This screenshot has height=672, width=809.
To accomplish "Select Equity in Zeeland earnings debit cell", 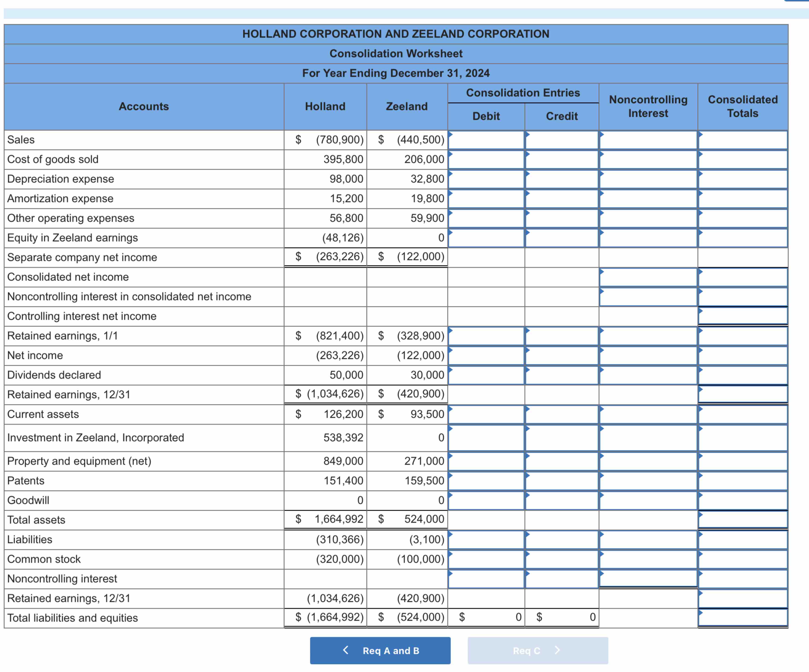I will point(486,238).
